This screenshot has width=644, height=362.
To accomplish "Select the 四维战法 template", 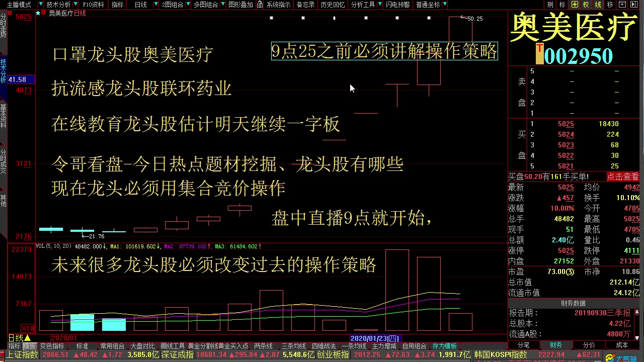I will point(324,346).
